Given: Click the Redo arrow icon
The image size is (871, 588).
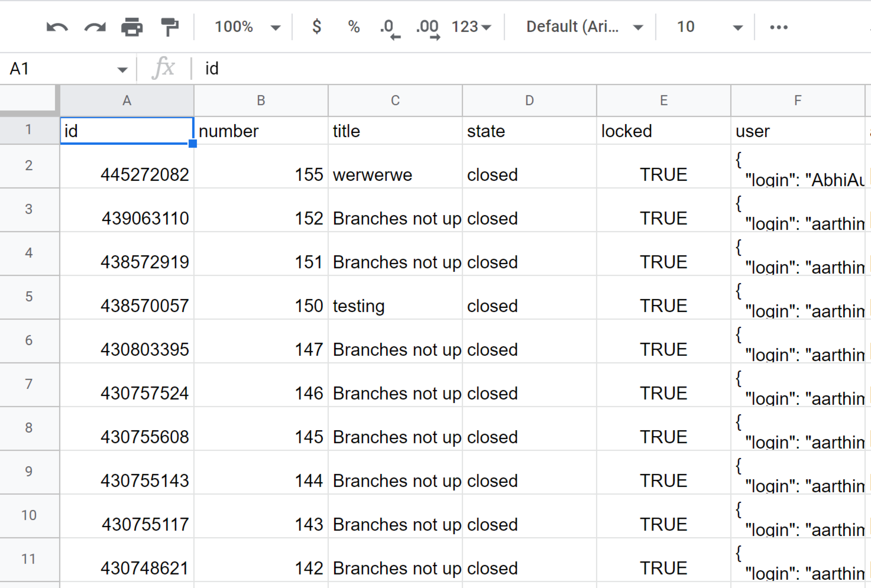Looking at the screenshot, I should coord(95,27).
